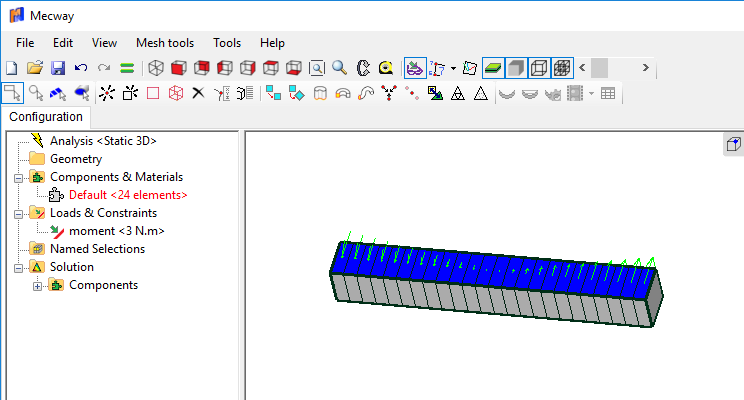
Task: Collapse the Solution tree node
Action: tap(19, 269)
